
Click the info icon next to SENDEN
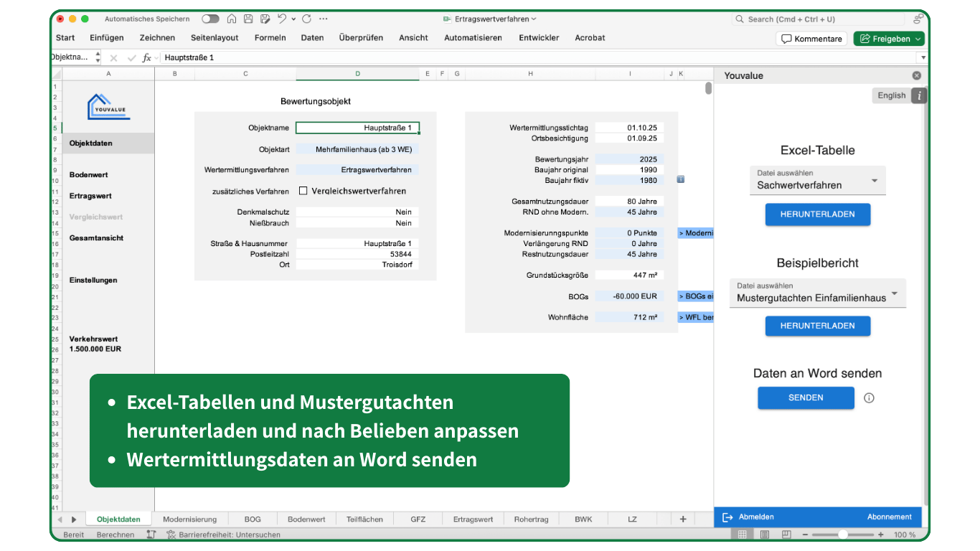pos(869,397)
